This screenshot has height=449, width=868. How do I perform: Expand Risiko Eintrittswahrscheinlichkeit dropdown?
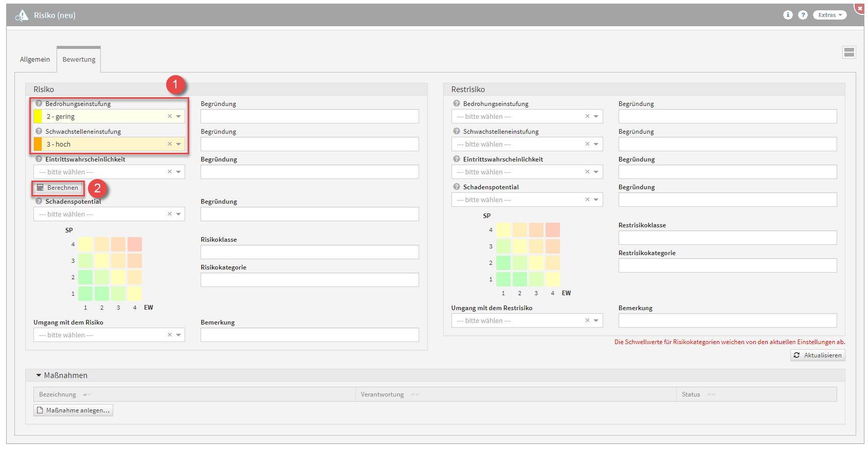178,172
